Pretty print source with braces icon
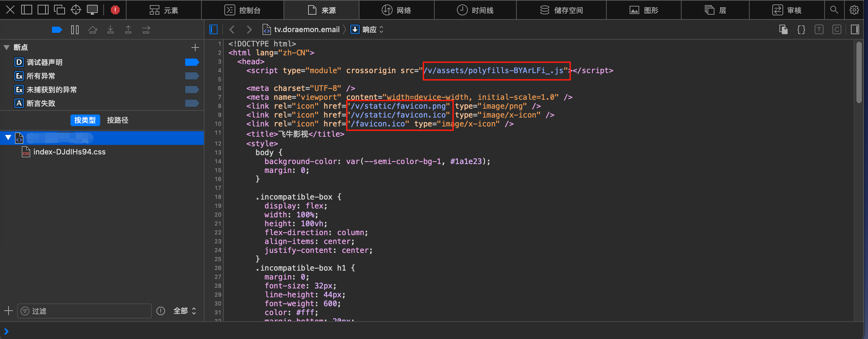Viewport: 868px width, 339px height. (x=801, y=30)
